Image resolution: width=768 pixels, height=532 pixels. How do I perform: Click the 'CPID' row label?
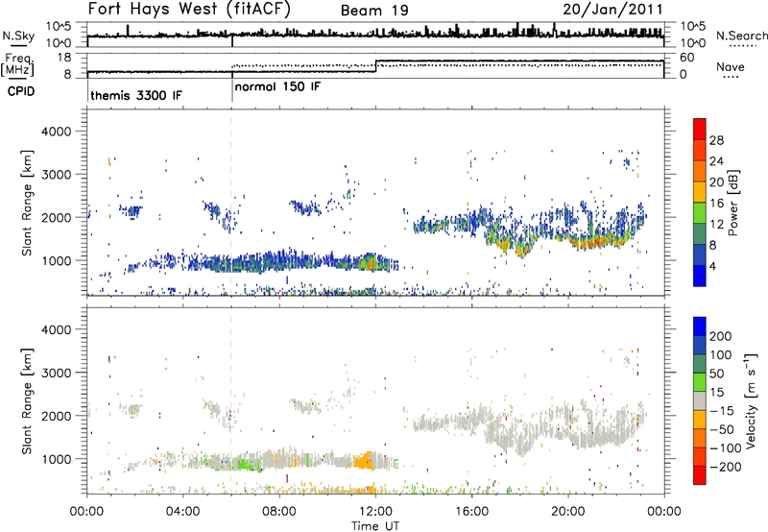pyautogui.click(x=21, y=91)
